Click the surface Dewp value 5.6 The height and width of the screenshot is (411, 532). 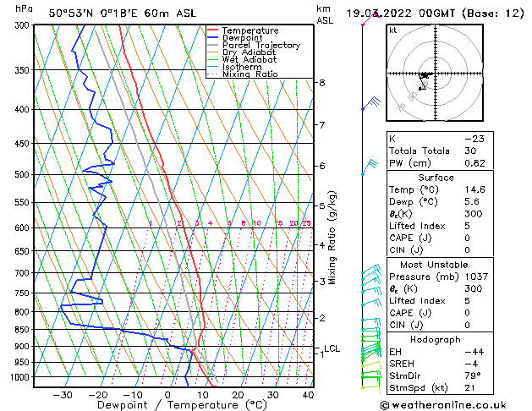click(x=472, y=202)
